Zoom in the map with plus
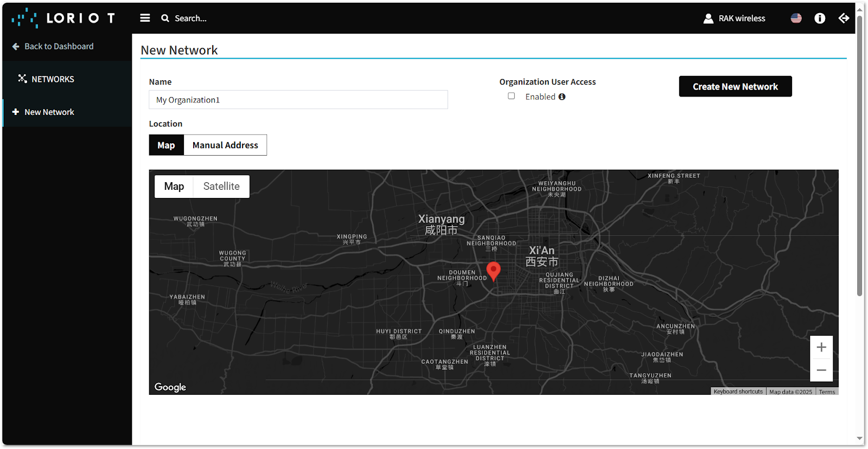The height and width of the screenshot is (449, 868). pos(821,347)
